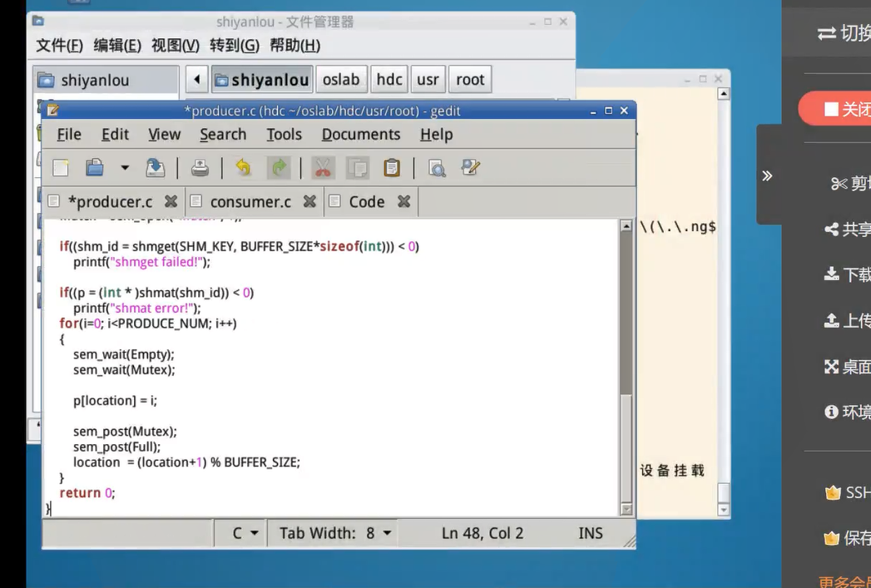Viewport: 871px width, 588px height.
Task: Open the Search menu in gedit
Action: [x=223, y=134]
